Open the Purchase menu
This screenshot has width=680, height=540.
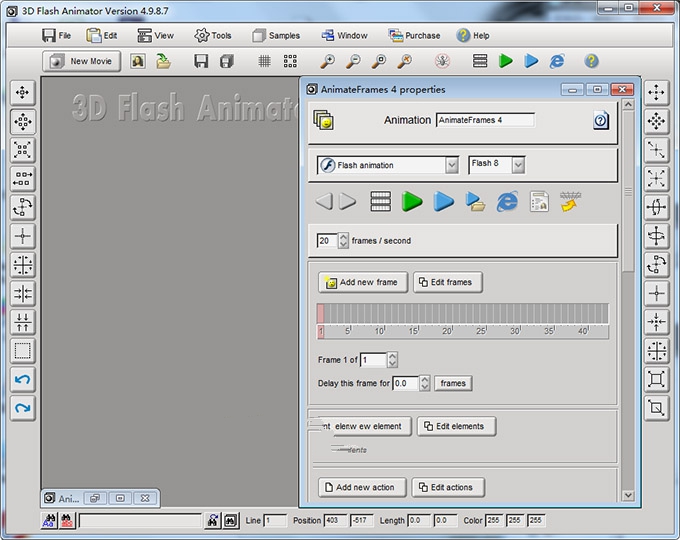point(414,36)
